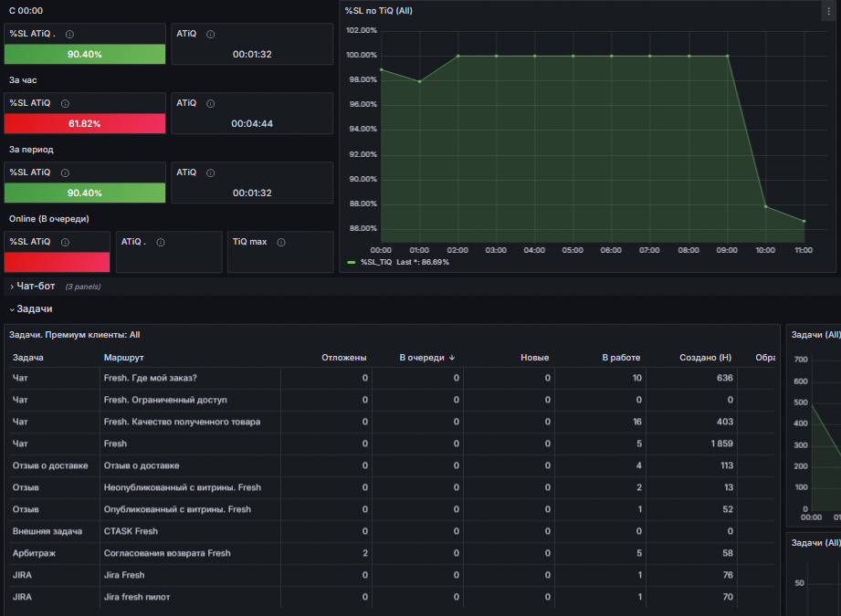Click info icon on За час %SL ATiQ
The height and width of the screenshot is (616, 841).
tap(66, 103)
